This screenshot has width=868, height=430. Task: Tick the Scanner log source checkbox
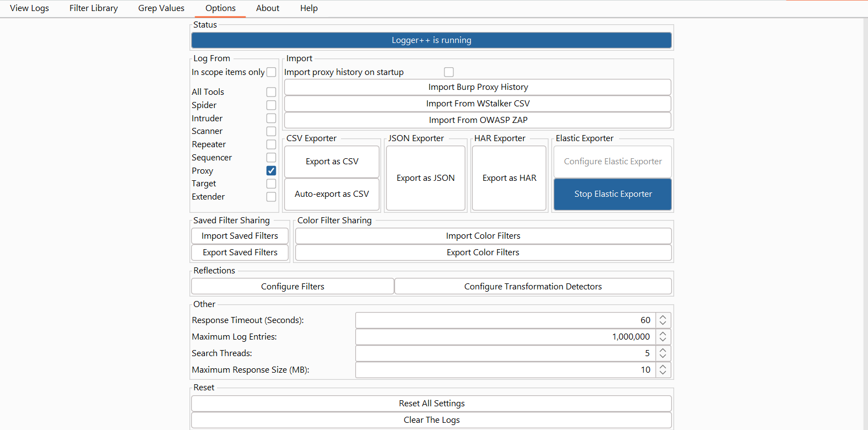point(271,131)
